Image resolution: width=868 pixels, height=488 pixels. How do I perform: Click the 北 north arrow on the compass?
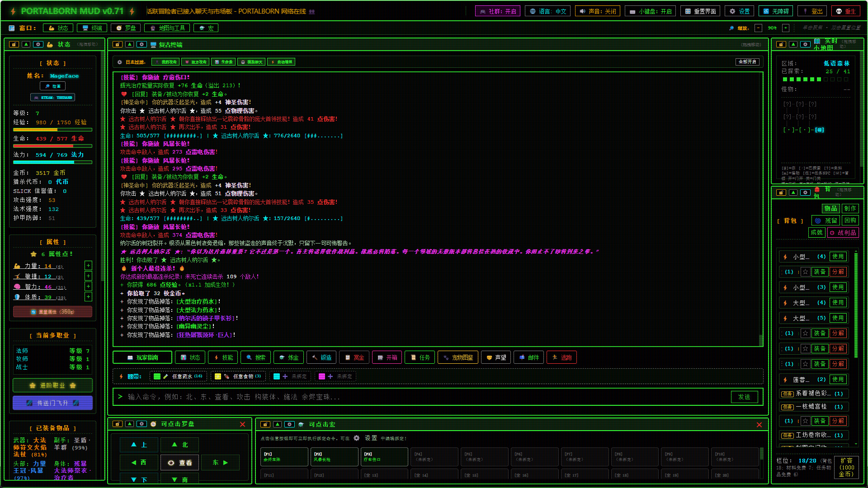[x=179, y=445]
